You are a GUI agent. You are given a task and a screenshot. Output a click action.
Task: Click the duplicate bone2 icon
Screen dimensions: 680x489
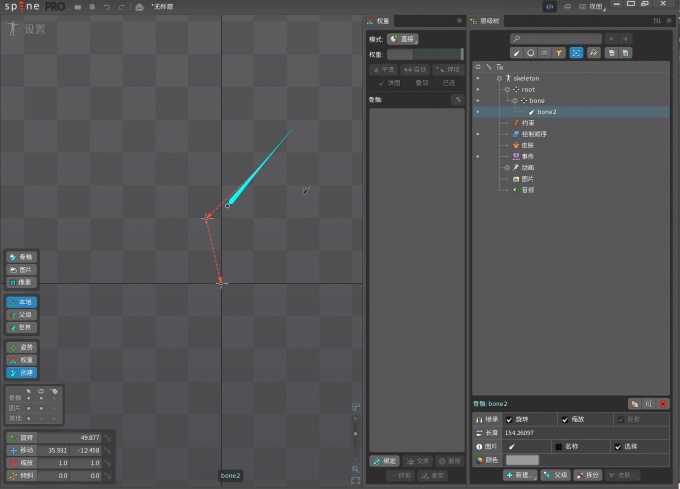[x=634, y=404]
